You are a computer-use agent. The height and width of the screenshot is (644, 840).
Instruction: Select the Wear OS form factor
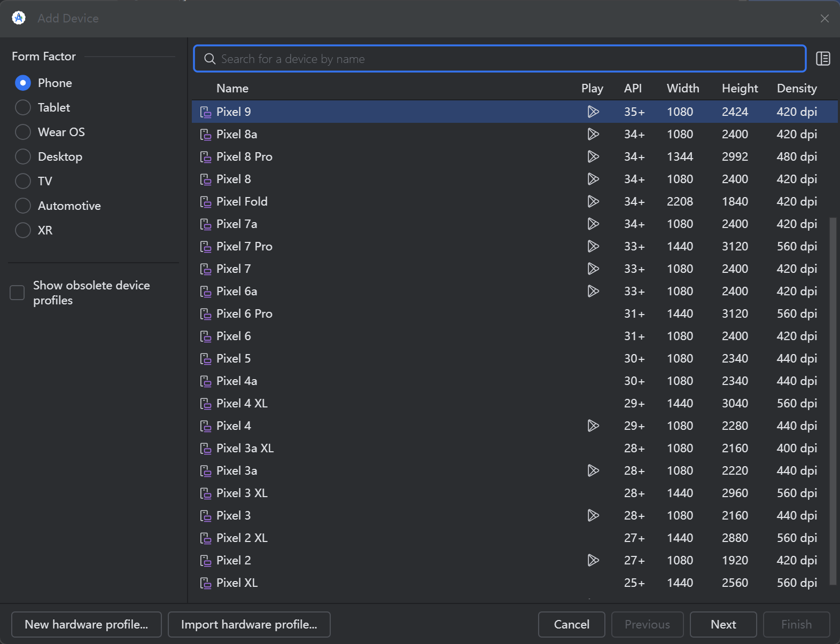tap(23, 132)
